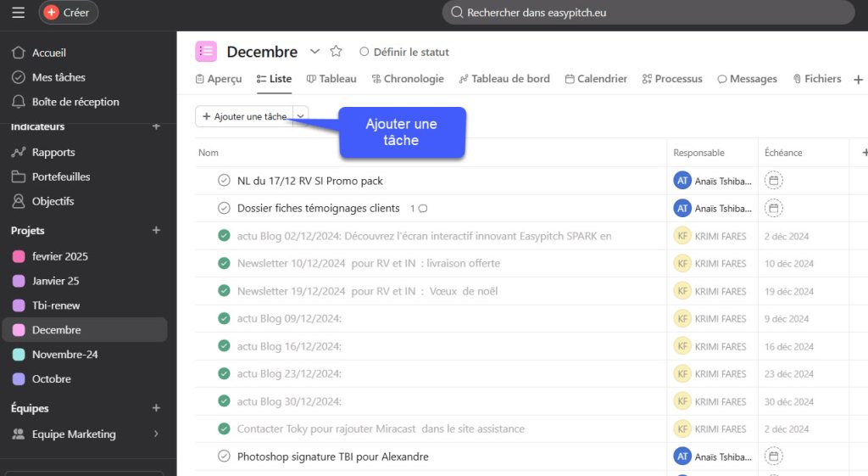Click AT avatar on NL du 17/12 row
Screen dimensions: 868x476
coord(682,181)
